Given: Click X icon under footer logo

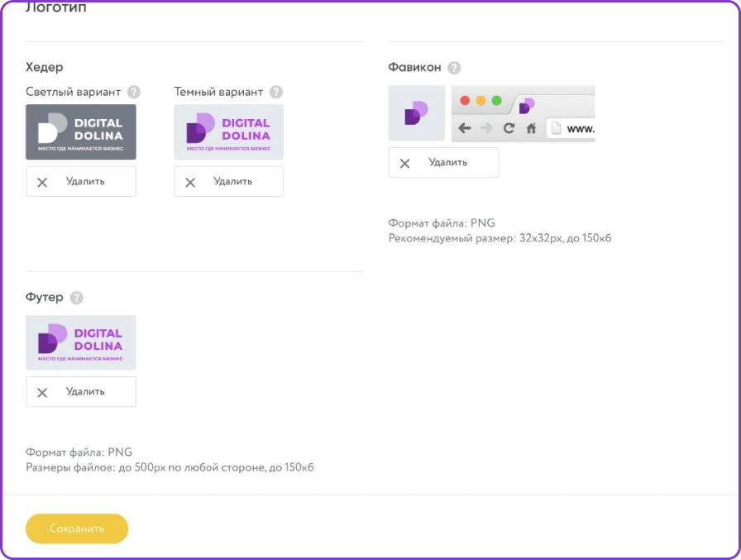Looking at the screenshot, I should point(42,393).
